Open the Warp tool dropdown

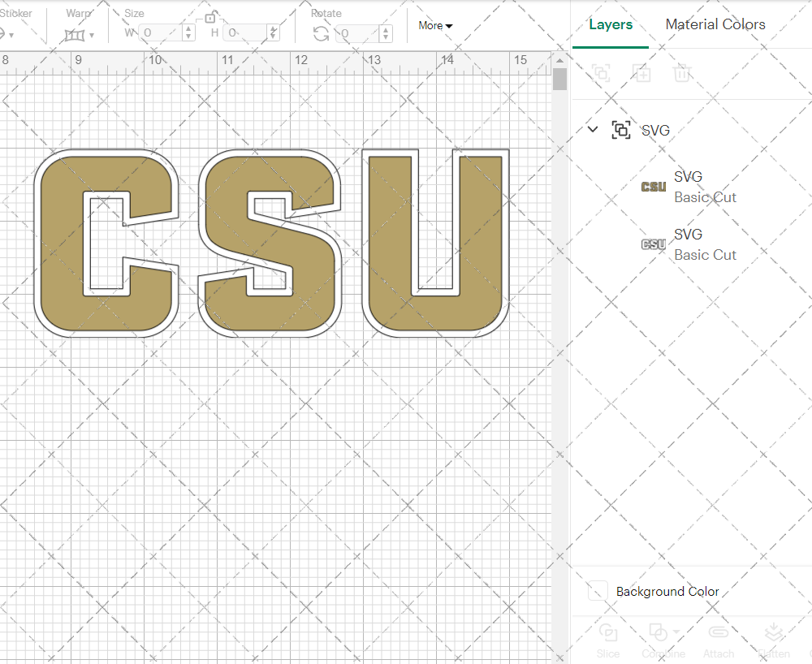[x=92, y=35]
